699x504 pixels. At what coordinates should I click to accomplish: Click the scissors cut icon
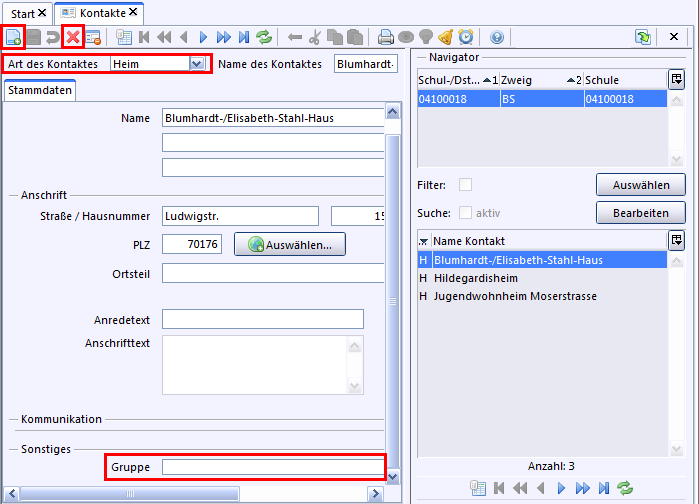[314, 37]
